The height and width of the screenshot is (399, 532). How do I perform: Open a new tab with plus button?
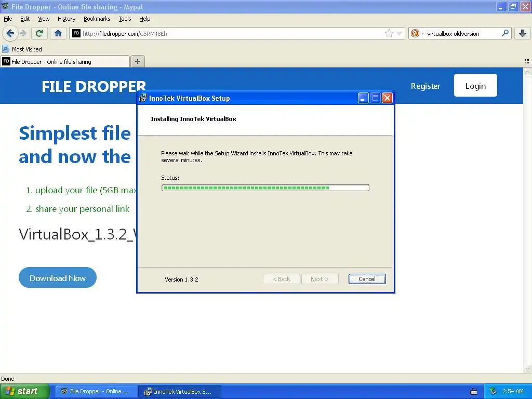point(137,61)
